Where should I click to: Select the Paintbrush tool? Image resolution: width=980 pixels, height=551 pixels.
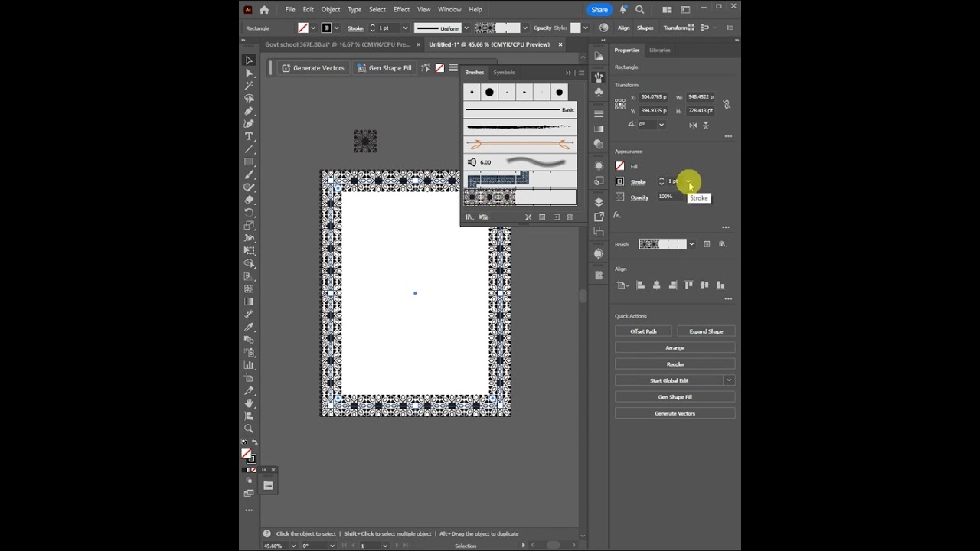pos(249,174)
